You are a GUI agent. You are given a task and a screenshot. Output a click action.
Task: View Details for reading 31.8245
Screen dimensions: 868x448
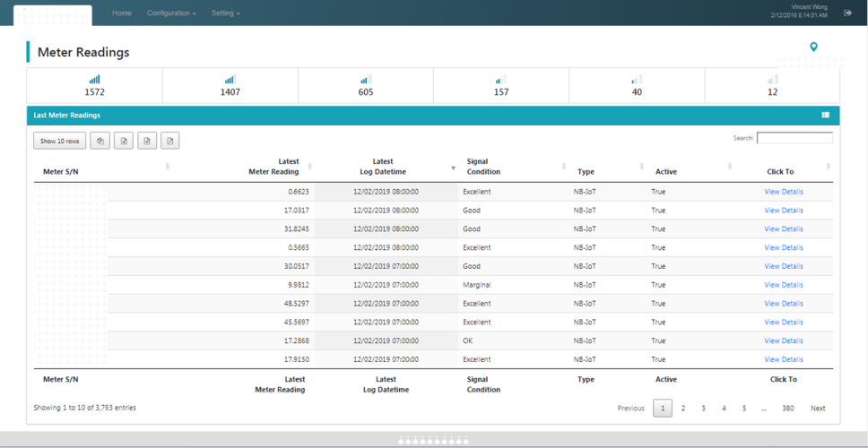(784, 229)
